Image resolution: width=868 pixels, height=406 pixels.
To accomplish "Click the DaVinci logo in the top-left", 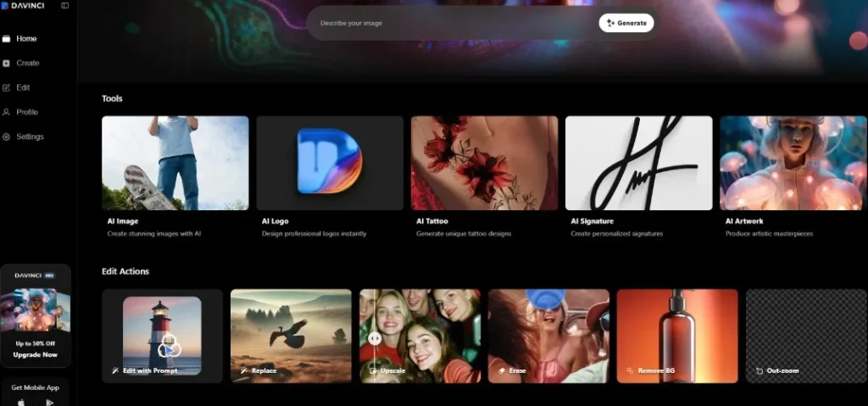I will pyautogui.click(x=23, y=6).
